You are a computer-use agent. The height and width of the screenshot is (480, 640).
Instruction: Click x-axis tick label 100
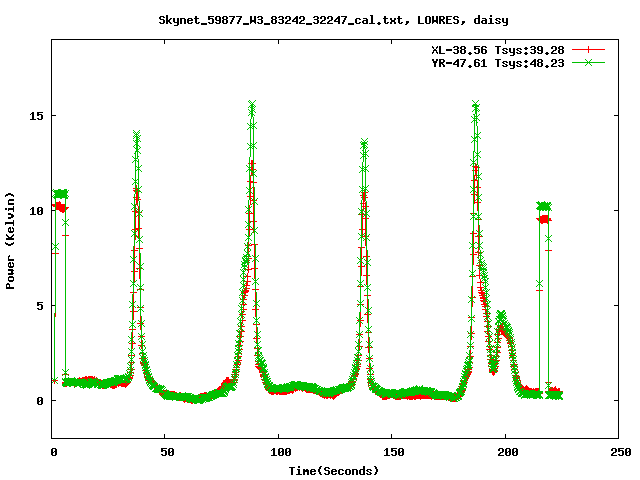point(281,452)
